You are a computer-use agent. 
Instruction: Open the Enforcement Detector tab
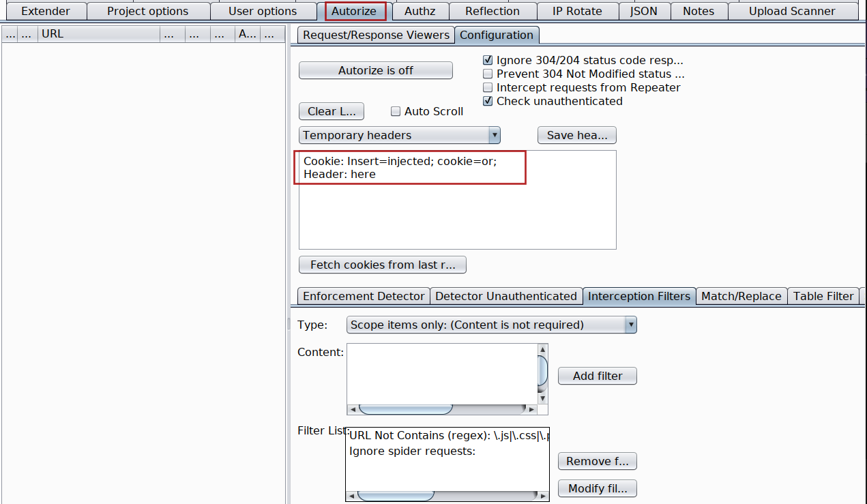pos(364,296)
